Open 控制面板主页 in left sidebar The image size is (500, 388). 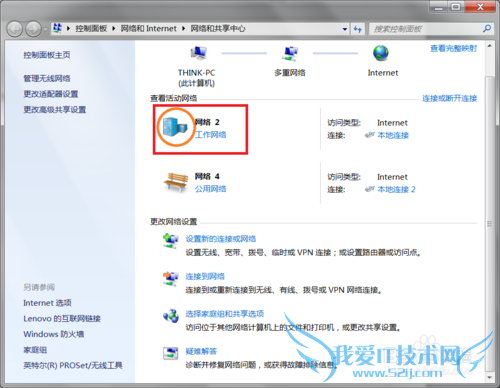point(47,55)
